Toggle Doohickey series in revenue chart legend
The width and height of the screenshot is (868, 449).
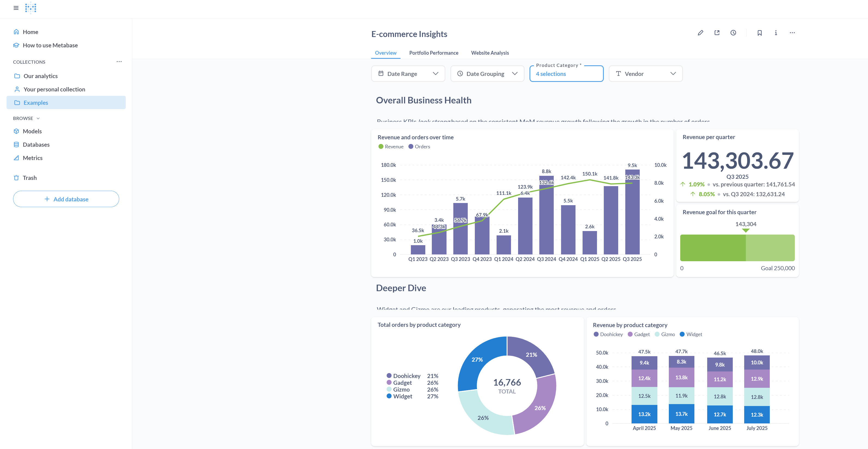(608, 334)
